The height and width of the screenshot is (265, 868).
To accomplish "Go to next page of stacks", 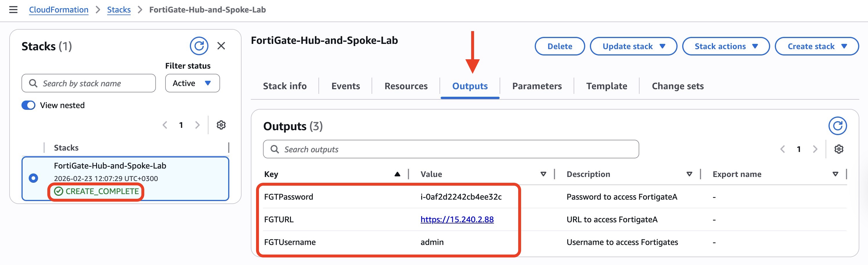I will pyautogui.click(x=197, y=125).
